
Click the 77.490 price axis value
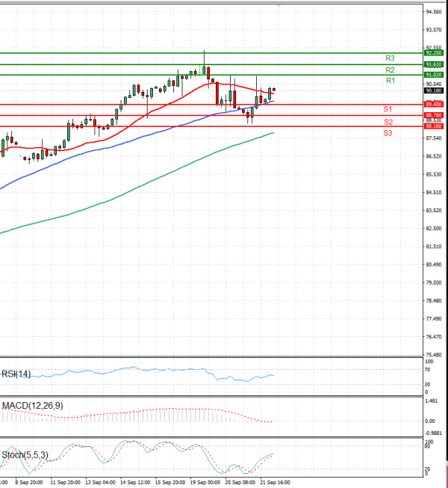click(x=434, y=318)
